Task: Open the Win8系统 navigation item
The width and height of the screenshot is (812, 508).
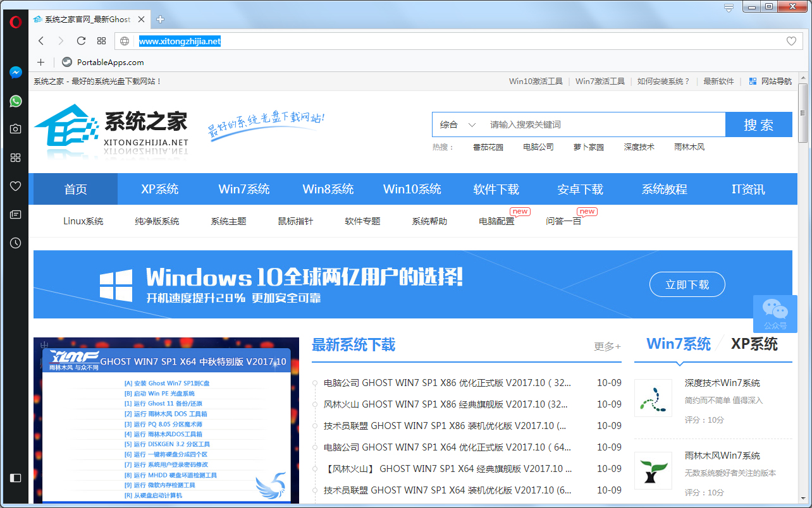Action: (x=328, y=189)
